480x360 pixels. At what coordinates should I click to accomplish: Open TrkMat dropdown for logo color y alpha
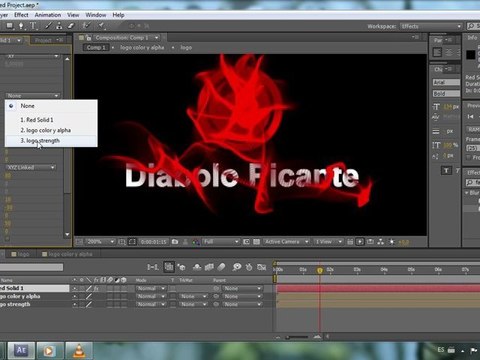[x=193, y=296]
